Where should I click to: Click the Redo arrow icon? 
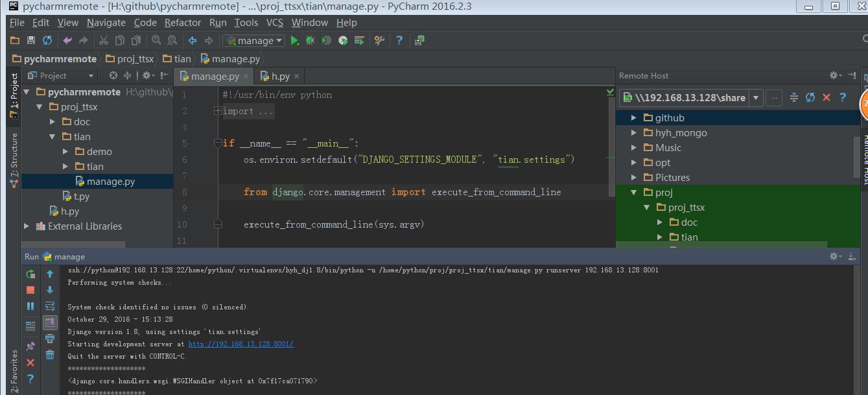pyautogui.click(x=83, y=40)
